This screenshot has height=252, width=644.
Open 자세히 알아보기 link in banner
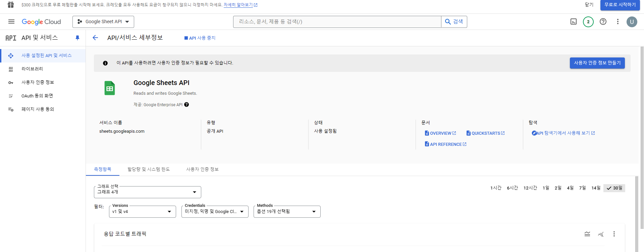(x=240, y=5)
